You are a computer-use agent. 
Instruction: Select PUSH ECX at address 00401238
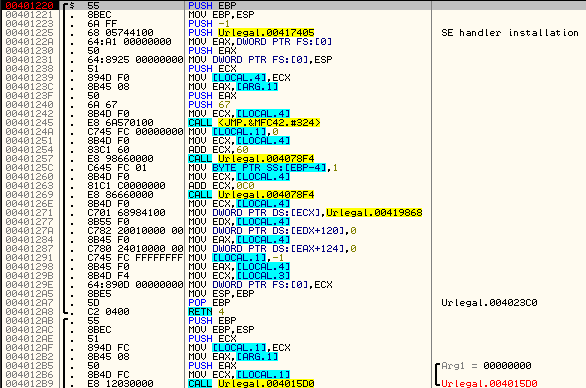tap(212, 68)
